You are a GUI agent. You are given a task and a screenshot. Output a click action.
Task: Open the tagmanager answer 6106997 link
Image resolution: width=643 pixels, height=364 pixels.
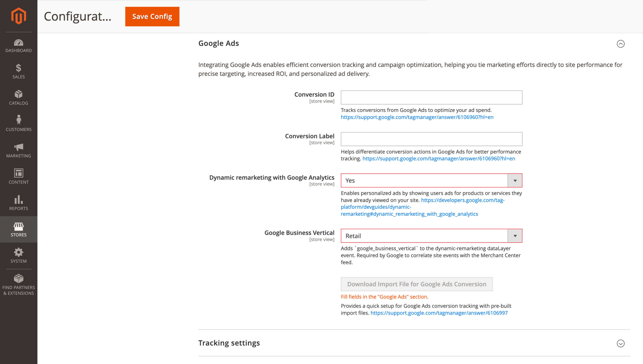coord(439,313)
